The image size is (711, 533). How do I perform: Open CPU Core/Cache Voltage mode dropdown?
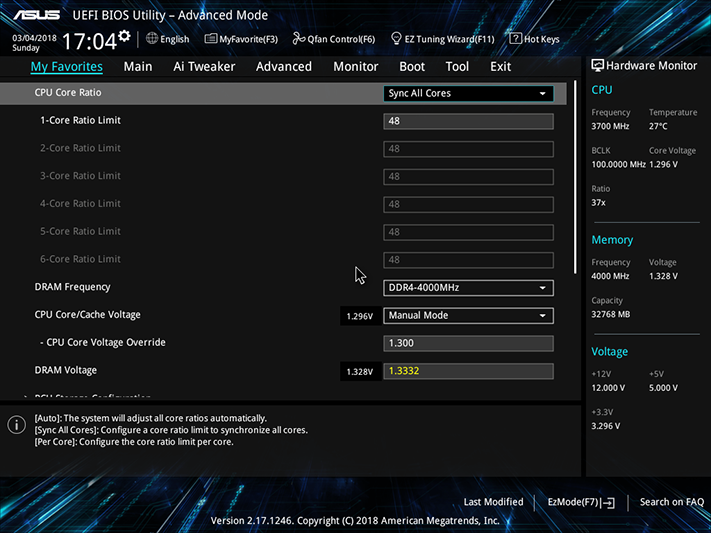(468, 315)
